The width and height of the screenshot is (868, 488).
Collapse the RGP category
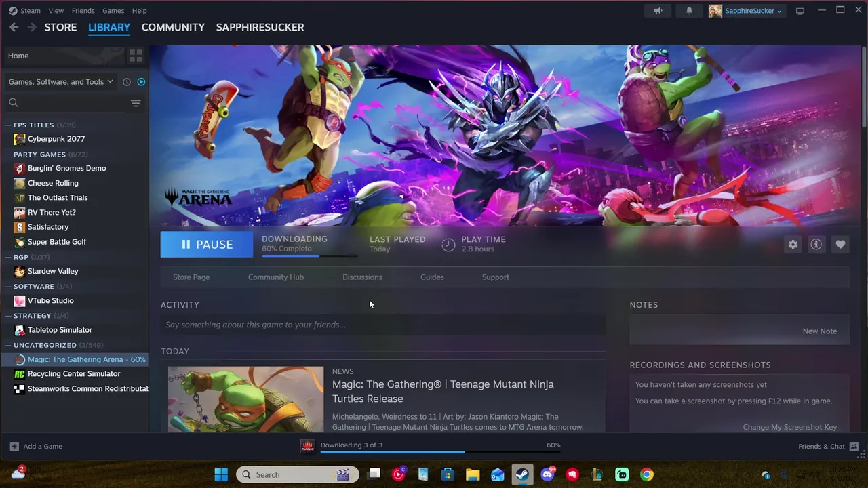(9, 258)
